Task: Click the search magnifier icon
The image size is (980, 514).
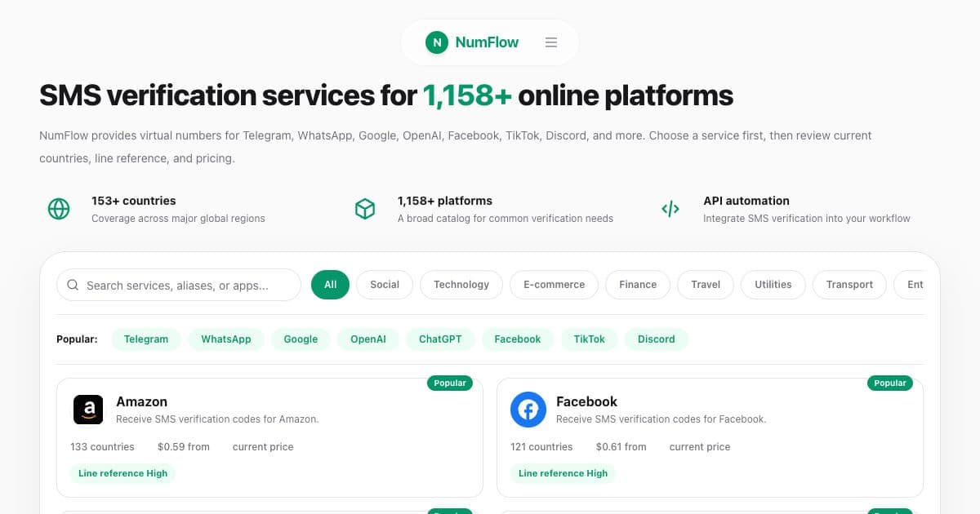Action: coord(73,285)
